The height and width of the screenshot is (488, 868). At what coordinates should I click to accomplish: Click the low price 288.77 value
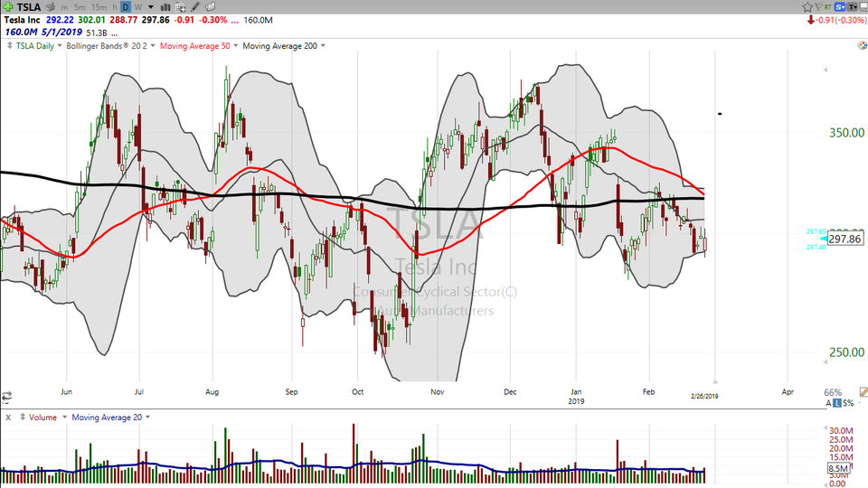[124, 20]
